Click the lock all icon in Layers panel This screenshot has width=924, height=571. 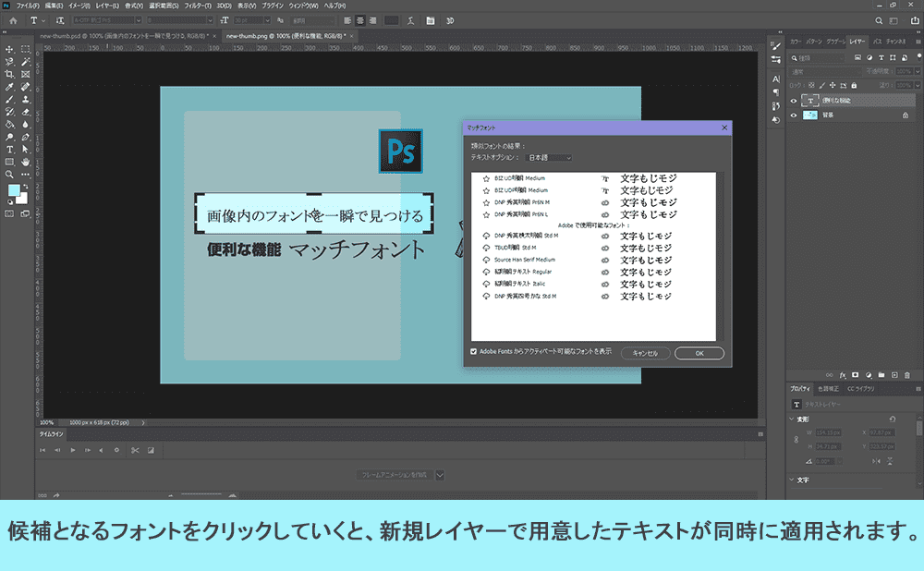(854, 85)
